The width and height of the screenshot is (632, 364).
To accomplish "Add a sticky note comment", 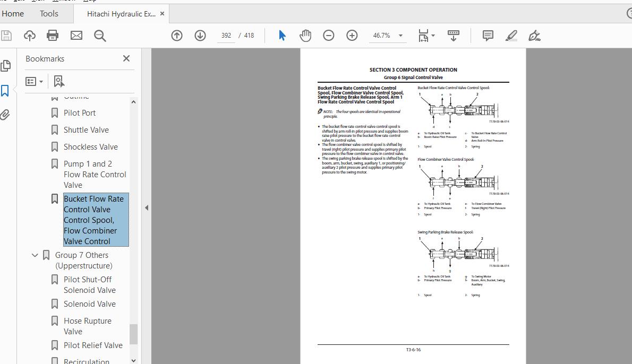I will tap(488, 36).
